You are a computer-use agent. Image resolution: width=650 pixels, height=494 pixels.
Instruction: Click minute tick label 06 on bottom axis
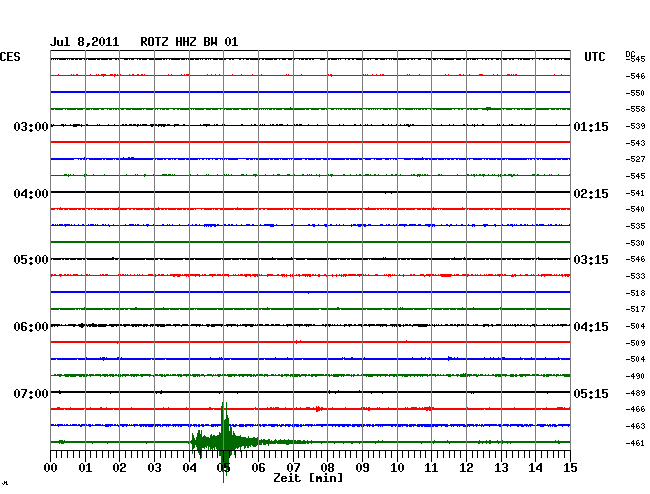coord(258,468)
